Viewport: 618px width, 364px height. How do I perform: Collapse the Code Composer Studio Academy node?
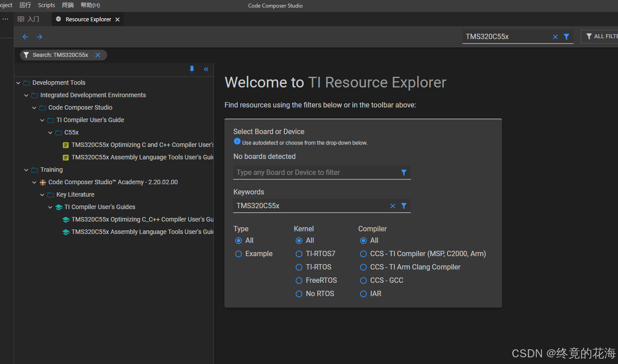point(34,182)
